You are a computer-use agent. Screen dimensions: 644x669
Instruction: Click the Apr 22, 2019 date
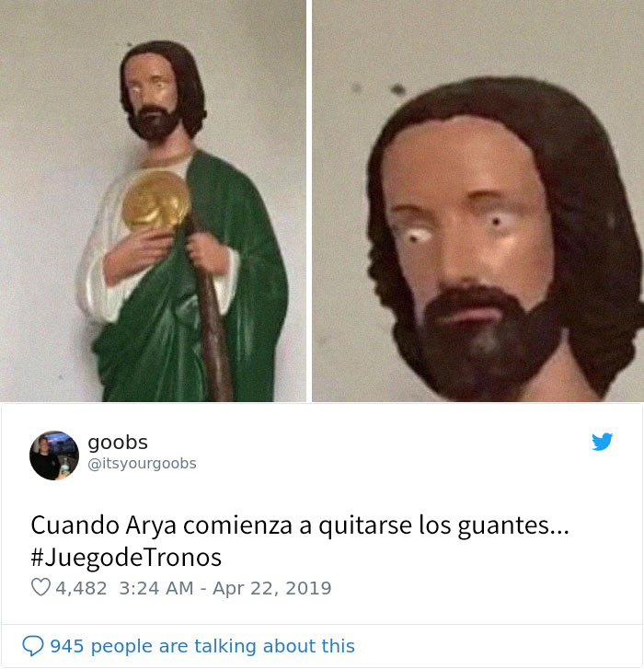coord(272,588)
